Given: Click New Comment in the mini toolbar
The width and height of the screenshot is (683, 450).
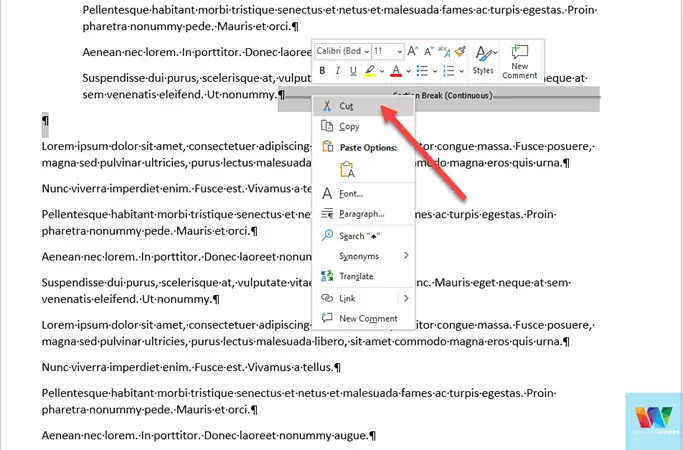Looking at the screenshot, I should pyautogui.click(x=520, y=61).
